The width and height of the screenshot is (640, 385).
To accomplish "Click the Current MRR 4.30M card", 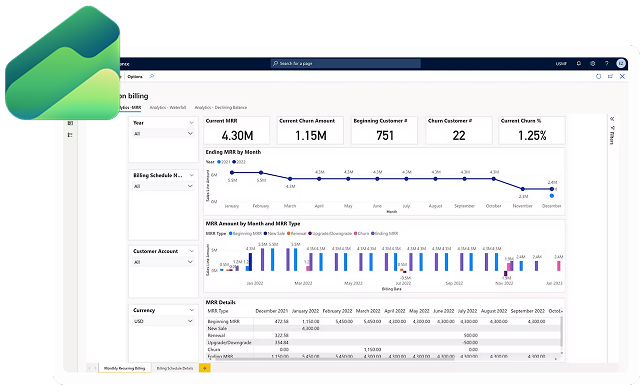I will (x=237, y=130).
